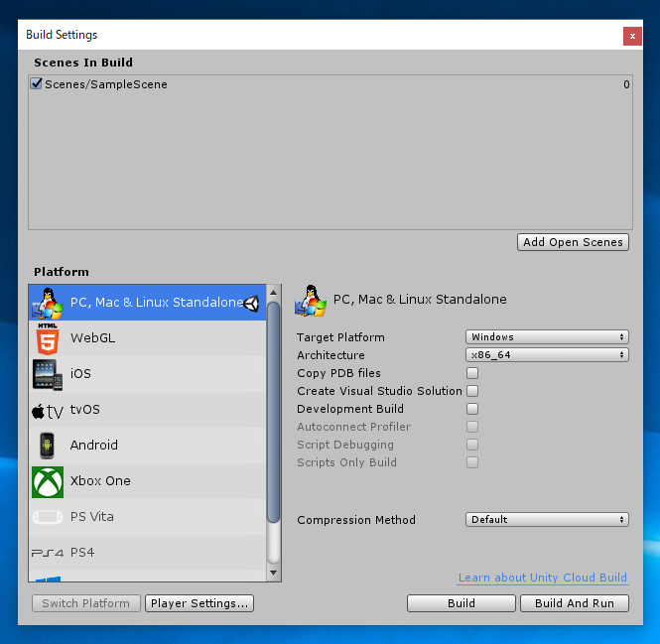This screenshot has height=644, width=660.
Task: Click platform list scroll down arrow
Action: click(x=274, y=573)
